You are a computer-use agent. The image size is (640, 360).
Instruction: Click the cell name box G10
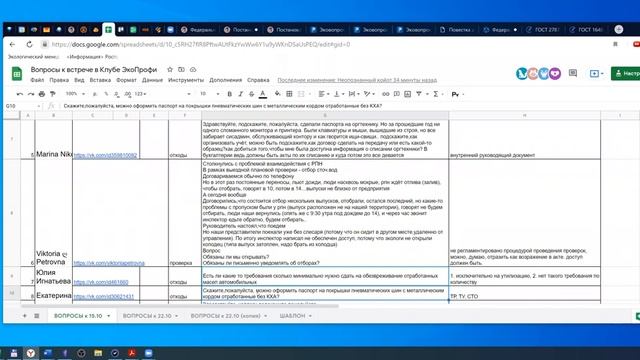point(22,106)
